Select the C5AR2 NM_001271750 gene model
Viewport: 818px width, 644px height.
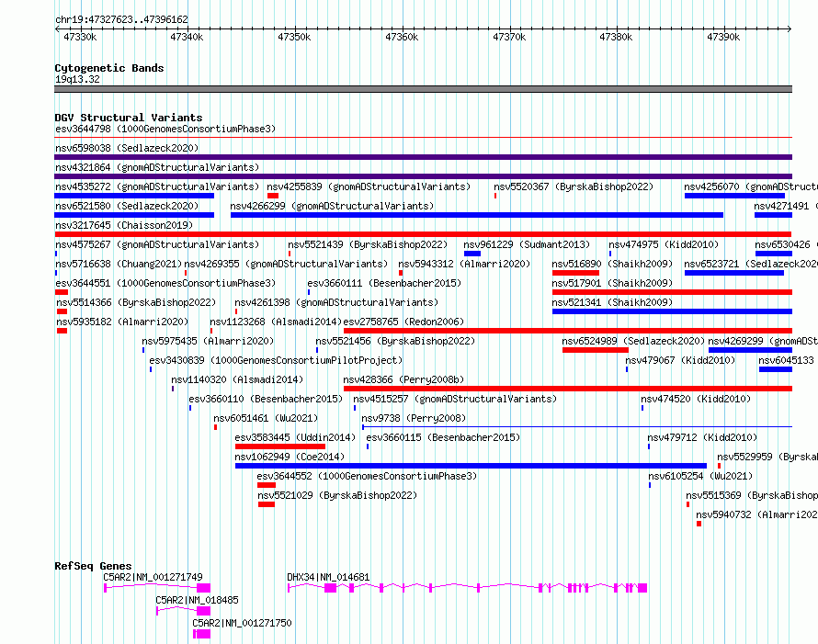point(202,634)
